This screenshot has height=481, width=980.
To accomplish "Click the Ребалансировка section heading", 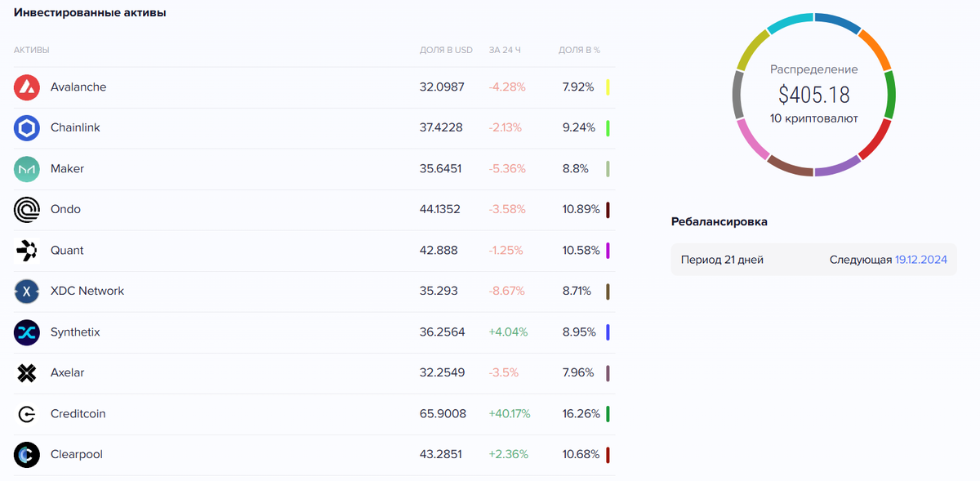I will [x=719, y=222].
